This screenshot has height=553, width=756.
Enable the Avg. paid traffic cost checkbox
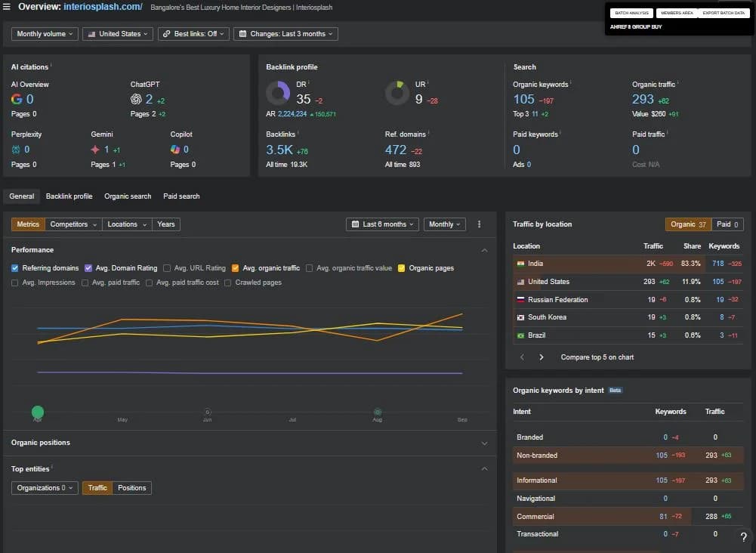(149, 283)
